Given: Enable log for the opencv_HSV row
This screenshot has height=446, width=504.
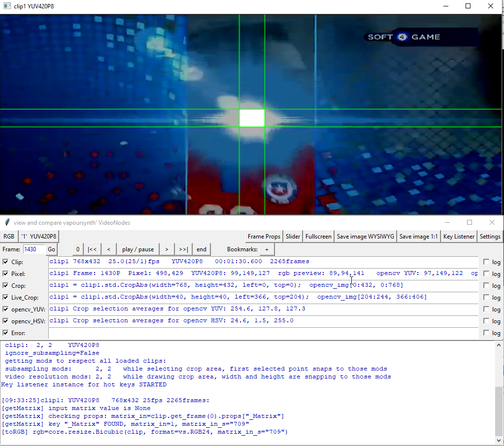Looking at the screenshot, I should tap(486, 321).
